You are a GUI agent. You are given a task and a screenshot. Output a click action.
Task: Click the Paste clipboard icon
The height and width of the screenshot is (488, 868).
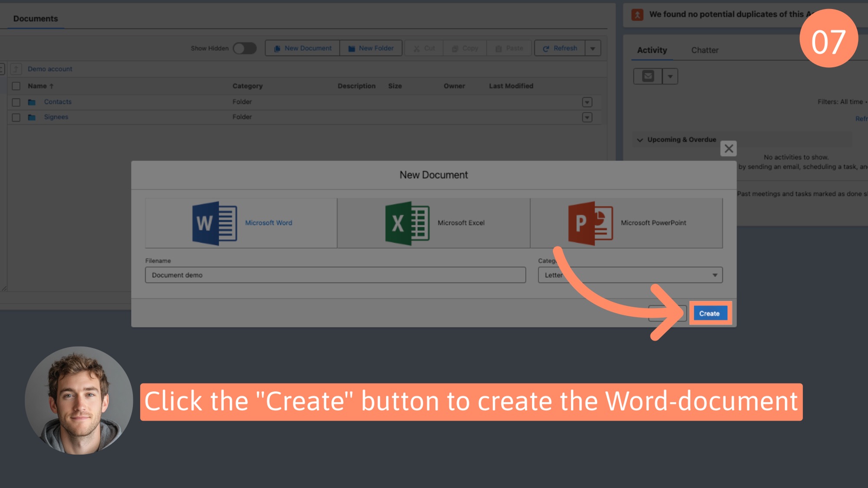point(499,49)
